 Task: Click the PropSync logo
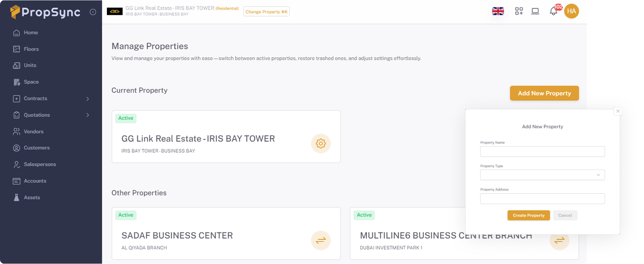point(45,12)
